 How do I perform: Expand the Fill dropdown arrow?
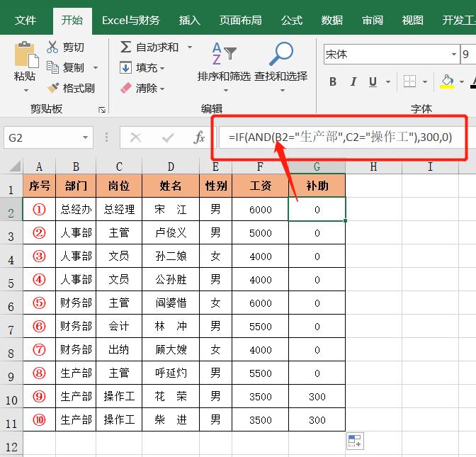point(163,68)
